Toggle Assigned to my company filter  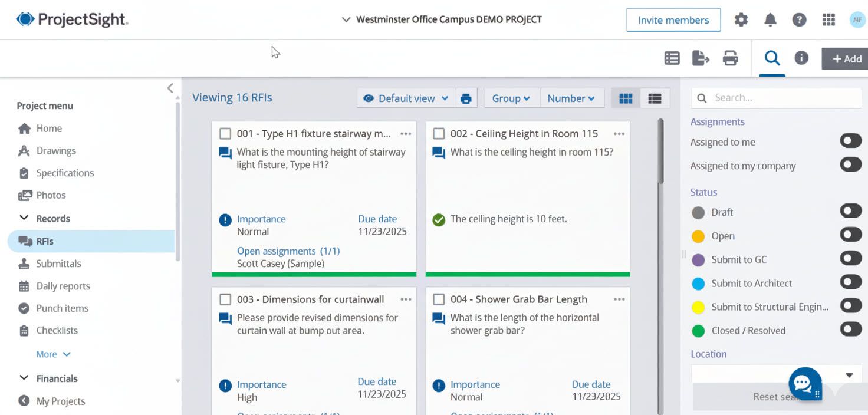click(x=851, y=164)
